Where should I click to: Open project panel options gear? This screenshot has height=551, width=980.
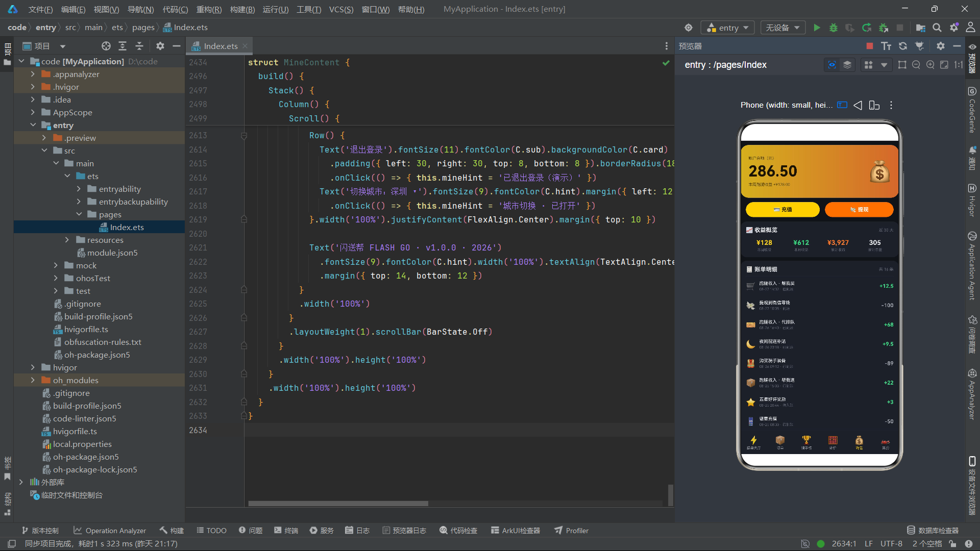coord(160,46)
